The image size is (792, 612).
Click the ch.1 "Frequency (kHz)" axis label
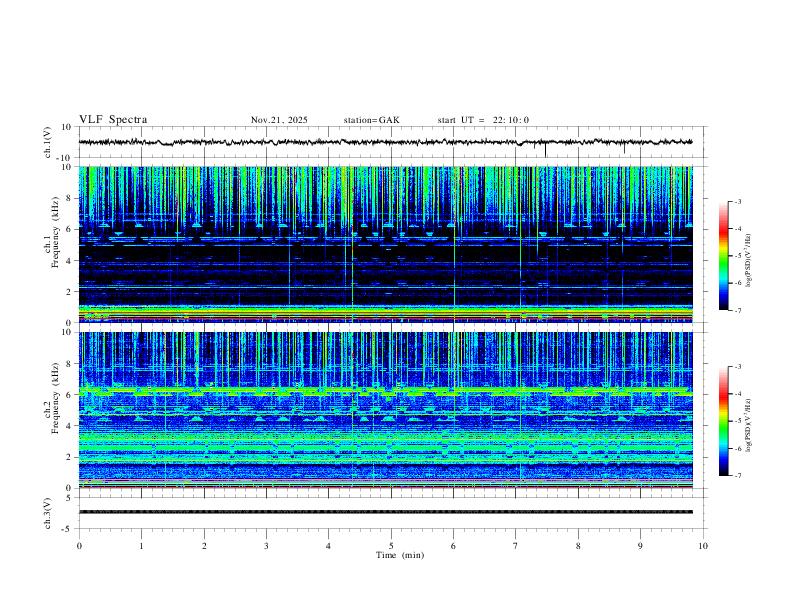(x=55, y=232)
